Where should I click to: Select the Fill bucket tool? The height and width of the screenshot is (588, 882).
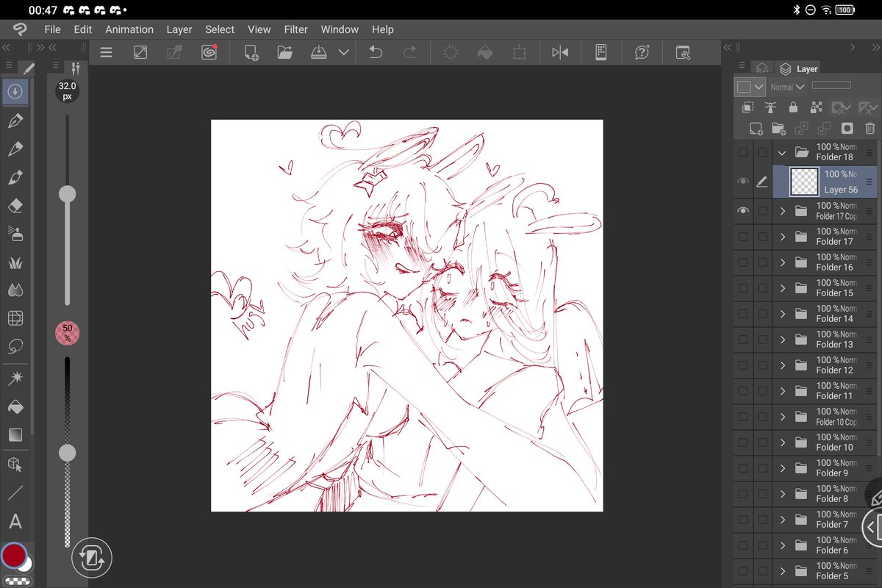pyautogui.click(x=15, y=406)
